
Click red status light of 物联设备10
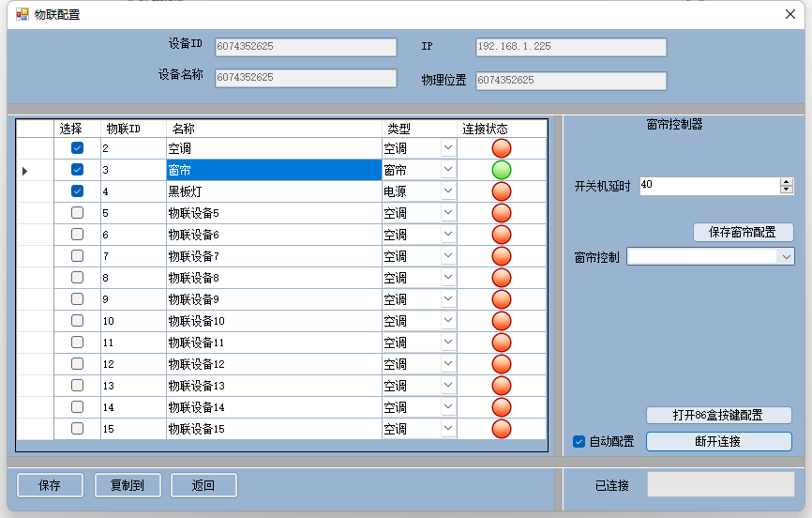tap(502, 321)
